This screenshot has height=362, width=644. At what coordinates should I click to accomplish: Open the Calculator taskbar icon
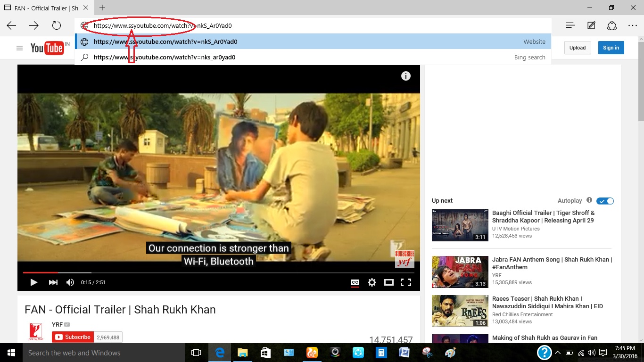(381, 353)
